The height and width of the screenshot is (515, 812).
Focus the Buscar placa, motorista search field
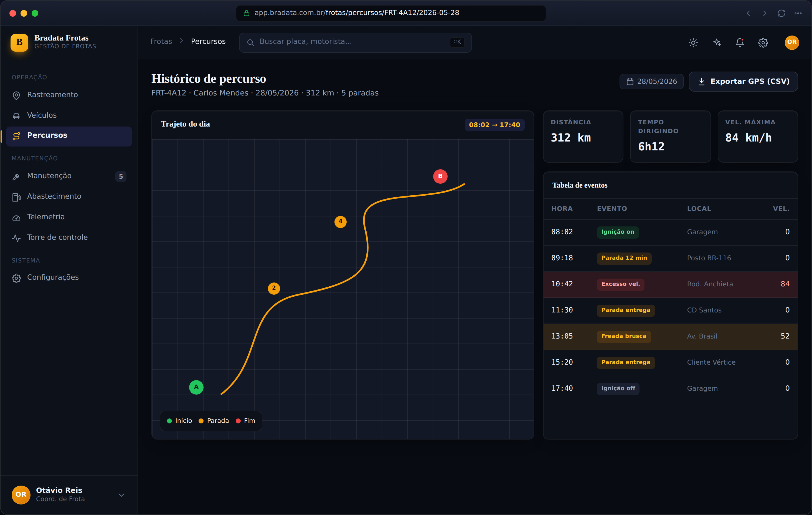355,42
